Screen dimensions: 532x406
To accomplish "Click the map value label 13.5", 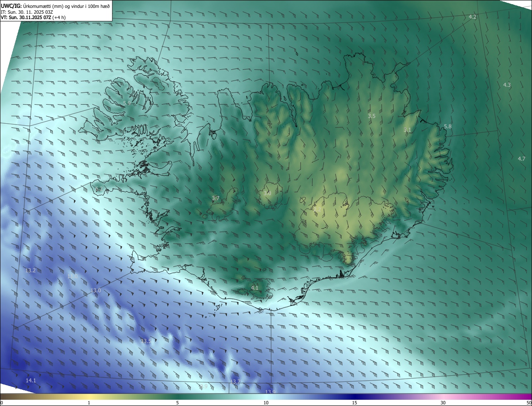I will point(145,341).
